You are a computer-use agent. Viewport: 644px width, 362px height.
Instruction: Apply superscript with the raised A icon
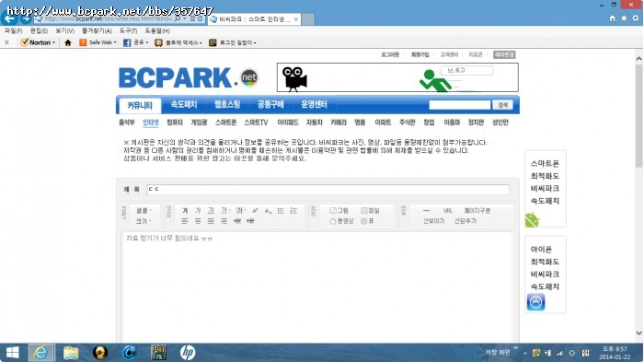[255, 211]
